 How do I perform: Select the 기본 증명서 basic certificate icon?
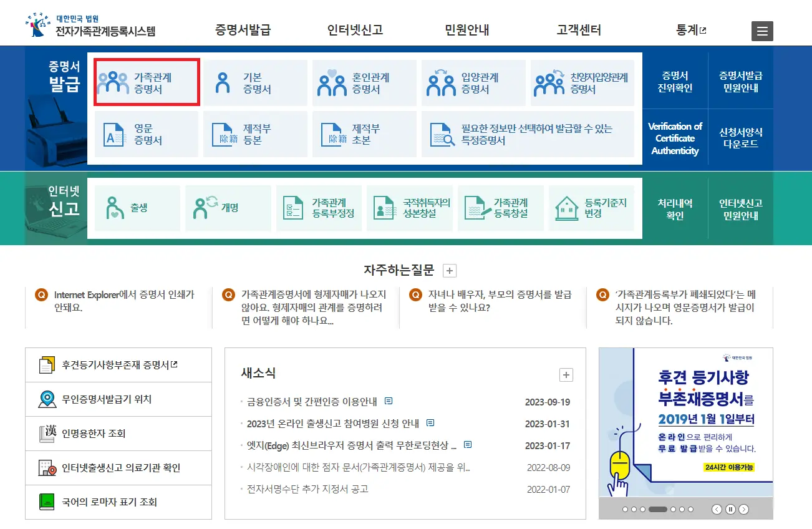[256, 82]
